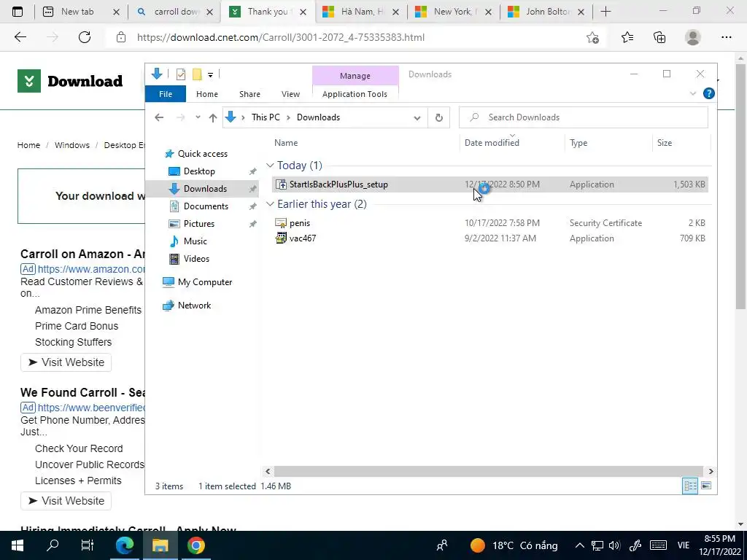Screen dimensions: 747x560
Task: Open Explorer Help icon
Action: coord(708,94)
